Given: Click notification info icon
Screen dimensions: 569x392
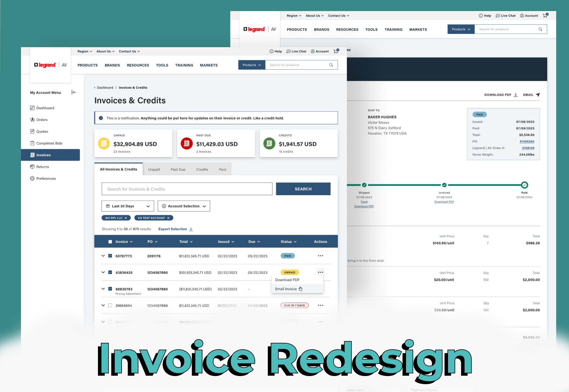Looking at the screenshot, I should click(101, 118).
